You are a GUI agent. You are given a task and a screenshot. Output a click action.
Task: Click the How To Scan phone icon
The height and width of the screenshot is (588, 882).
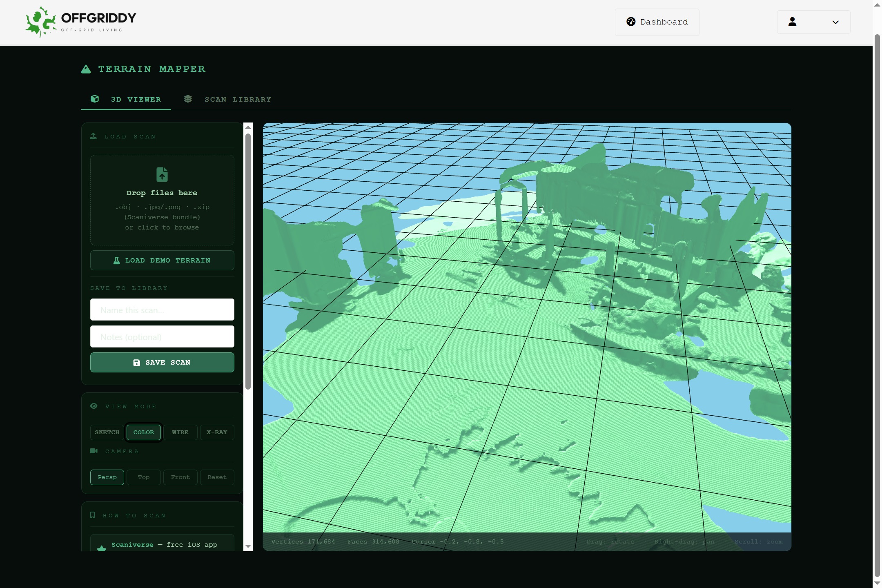pos(93,515)
